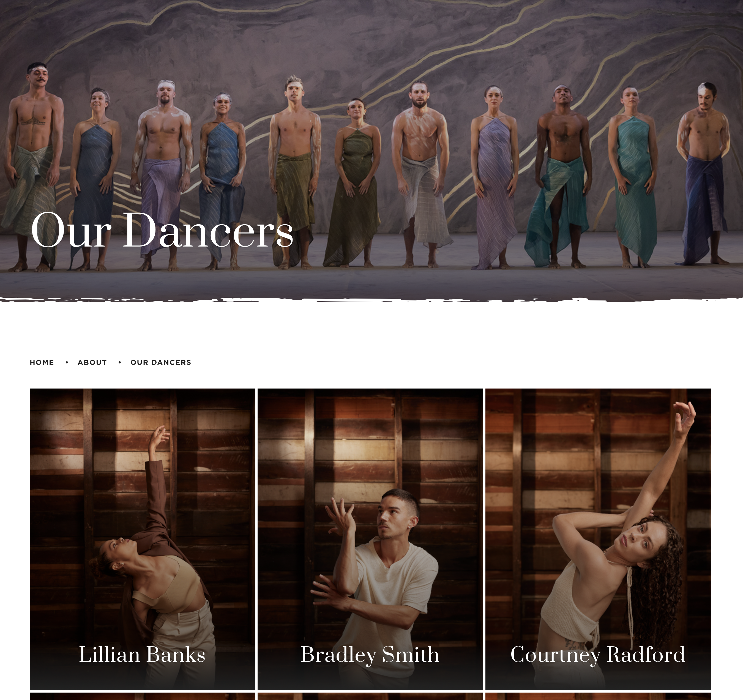Click the torn white brush edge below the hero banner

[x=371, y=300]
